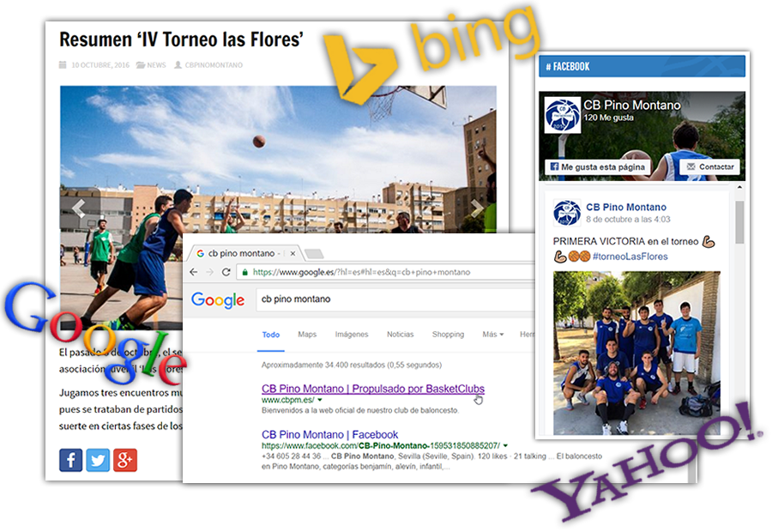Close the 'cb pino montano' browser tab
The width and height of the screenshot is (772, 532).
coord(293,253)
